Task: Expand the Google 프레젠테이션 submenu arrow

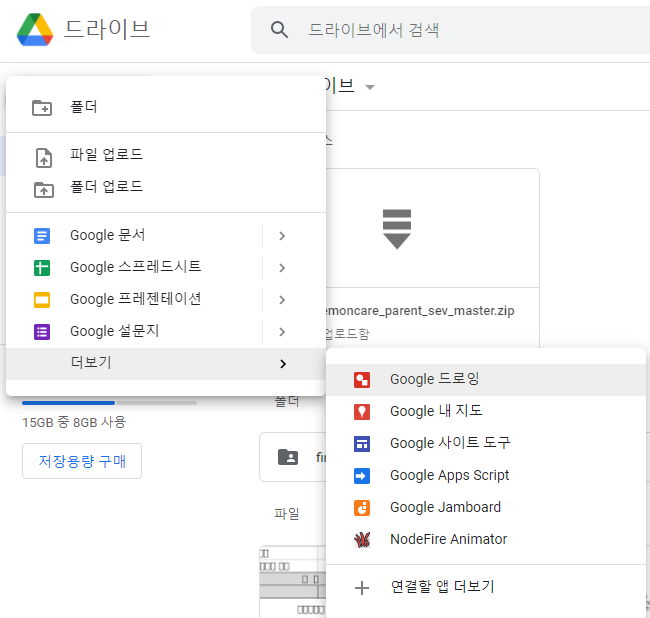Action: (282, 300)
